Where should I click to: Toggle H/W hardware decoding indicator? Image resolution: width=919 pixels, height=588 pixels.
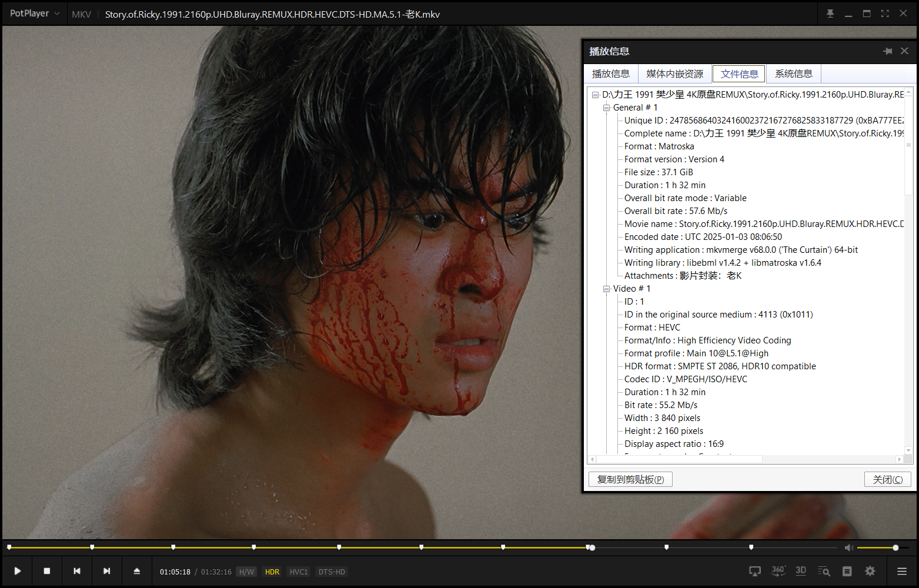pyautogui.click(x=247, y=572)
